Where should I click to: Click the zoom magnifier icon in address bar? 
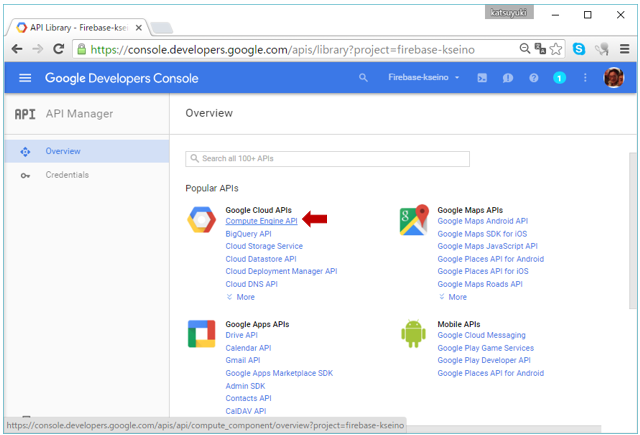(x=524, y=49)
